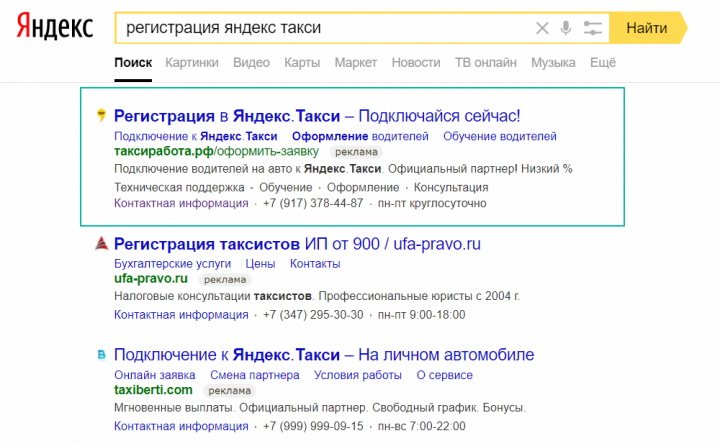Open Контактная информация for +7 (999) ad
This screenshot has width=720, height=446.
pos(181,426)
